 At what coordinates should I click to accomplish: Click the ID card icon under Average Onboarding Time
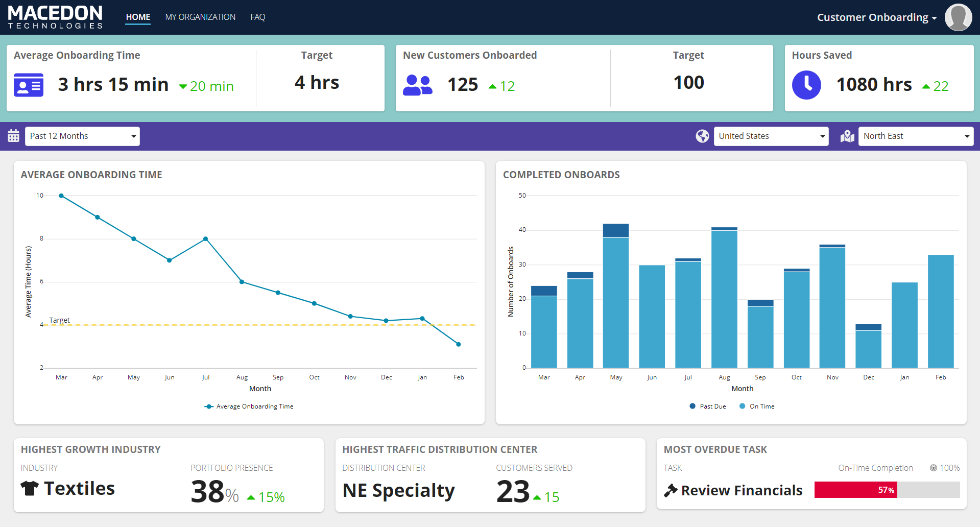click(28, 84)
